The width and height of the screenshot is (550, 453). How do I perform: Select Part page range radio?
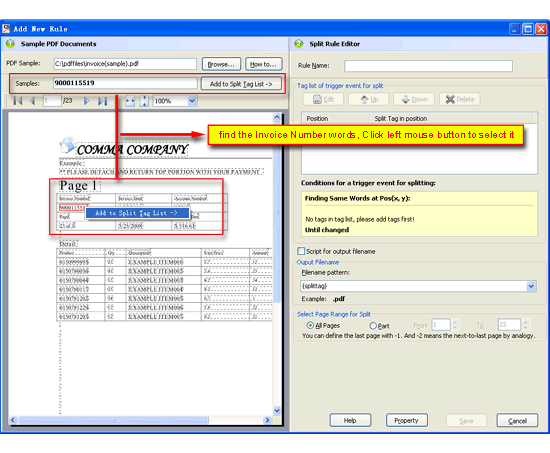tap(373, 326)
